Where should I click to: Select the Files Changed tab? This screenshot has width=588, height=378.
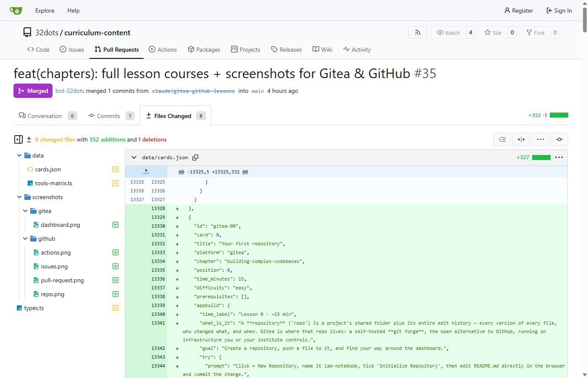tap(176, 116)
